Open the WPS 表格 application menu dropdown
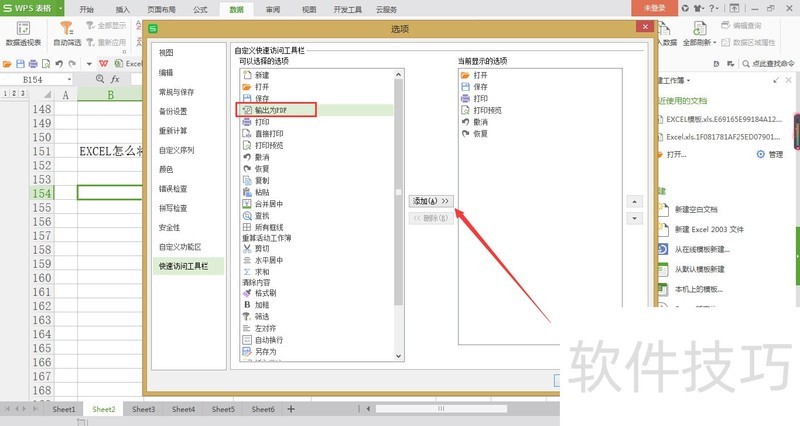Image resolution: width=800 pixels, height=426 pixels. click(60, 8)
